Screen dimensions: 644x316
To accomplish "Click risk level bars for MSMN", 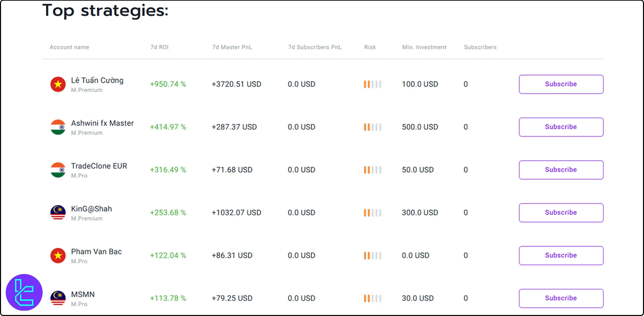I will point(373,298).
